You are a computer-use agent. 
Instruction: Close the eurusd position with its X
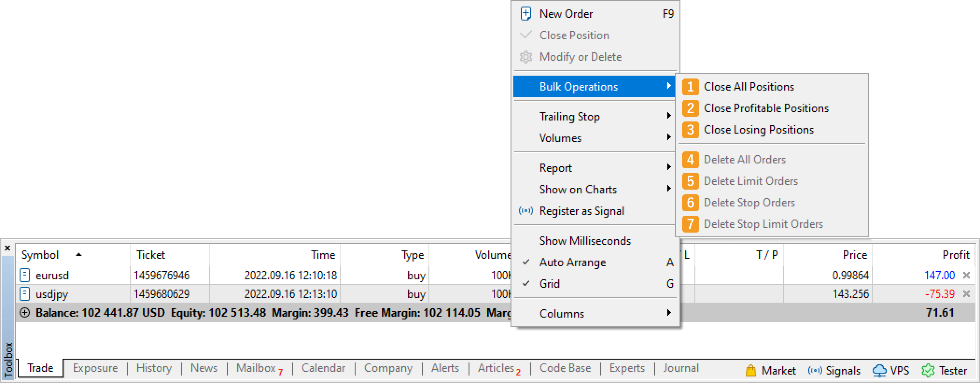[x=966, y=275]
